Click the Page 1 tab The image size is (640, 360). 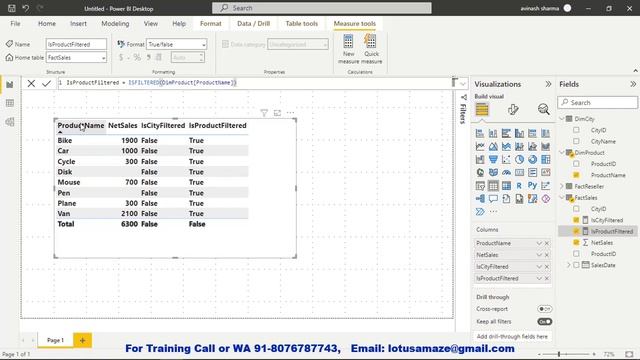click(55, 340)
